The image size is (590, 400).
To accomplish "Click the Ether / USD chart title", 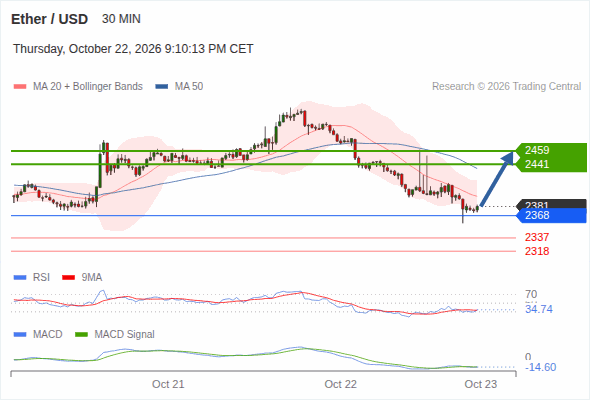I will pyautogui.click(x=49, y=19).
